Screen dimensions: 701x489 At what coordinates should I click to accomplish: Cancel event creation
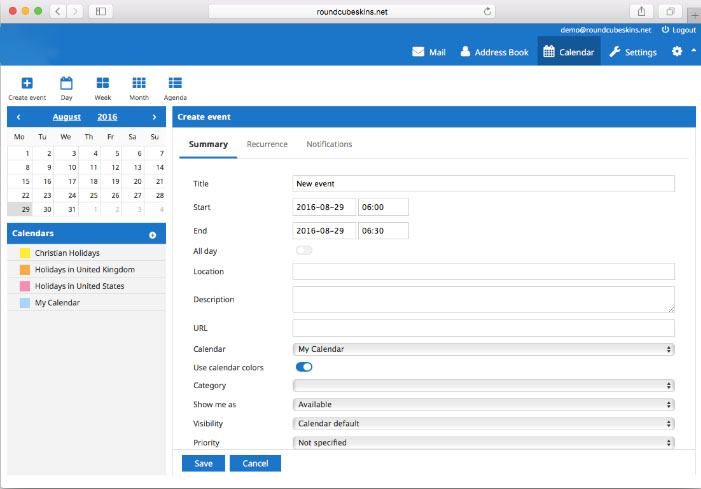click(x=255, y=463)
